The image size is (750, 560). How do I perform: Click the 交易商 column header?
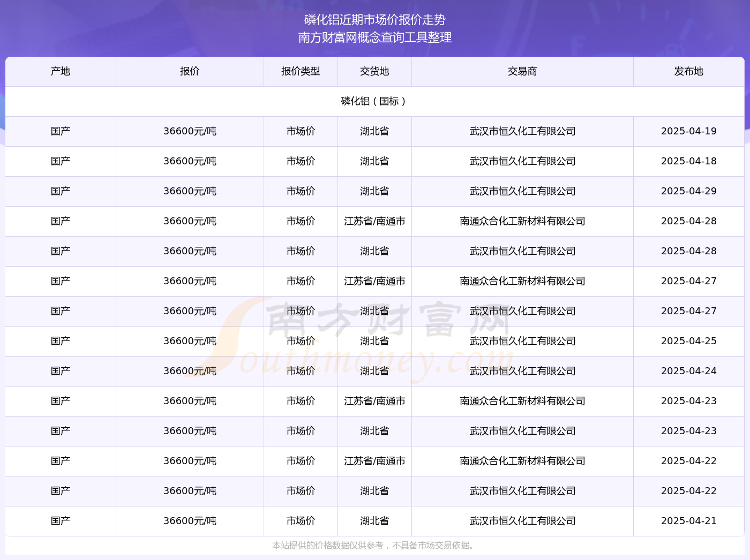click(522, 71)
